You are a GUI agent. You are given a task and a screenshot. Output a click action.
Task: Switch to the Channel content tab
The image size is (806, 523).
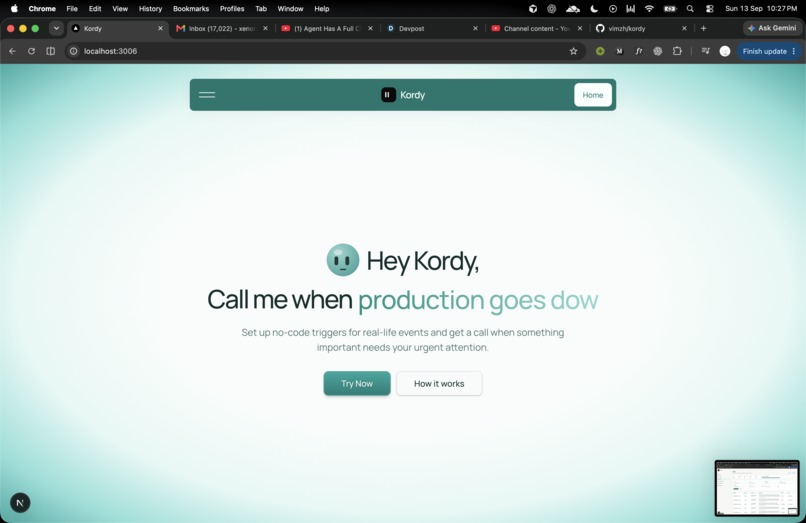pos(537,28)
